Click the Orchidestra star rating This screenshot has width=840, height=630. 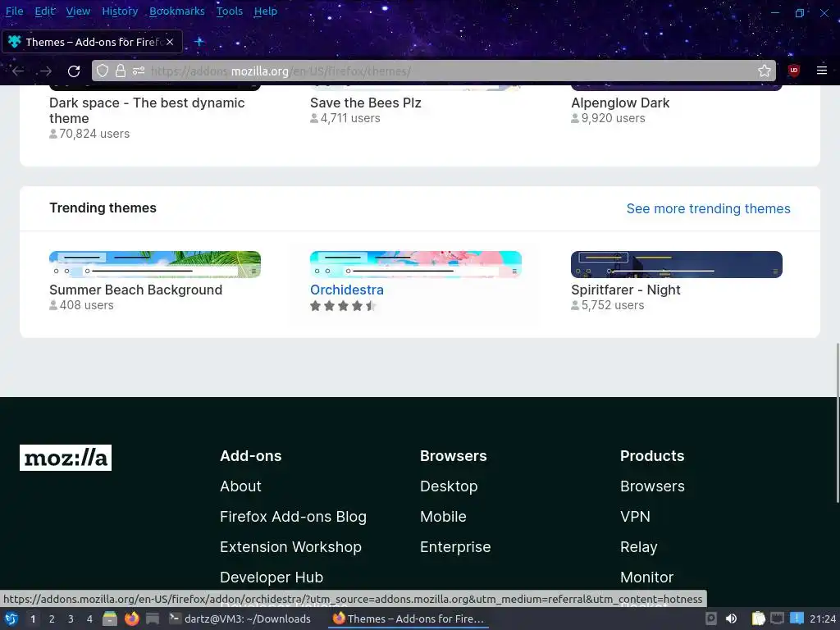344,306
